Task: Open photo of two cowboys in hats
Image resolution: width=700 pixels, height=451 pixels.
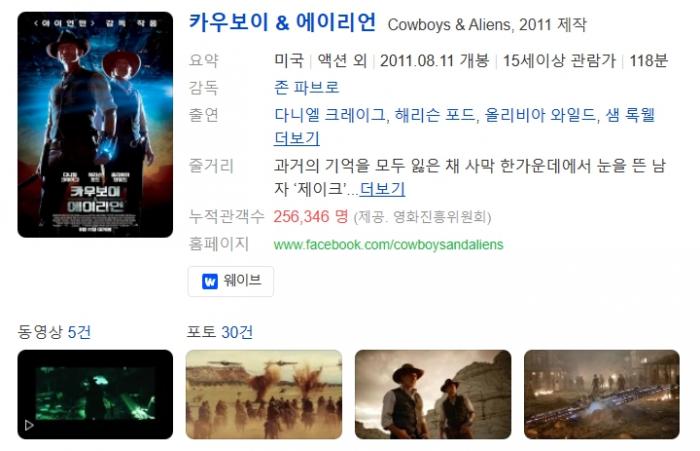Action: (433, 394)
